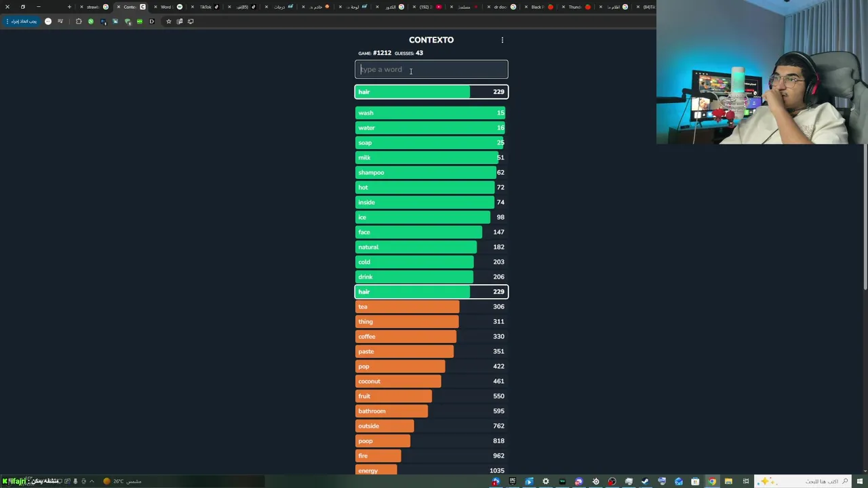Click the 'milk' guess row
Screen dimensions: 868x488
pos(431,157)
